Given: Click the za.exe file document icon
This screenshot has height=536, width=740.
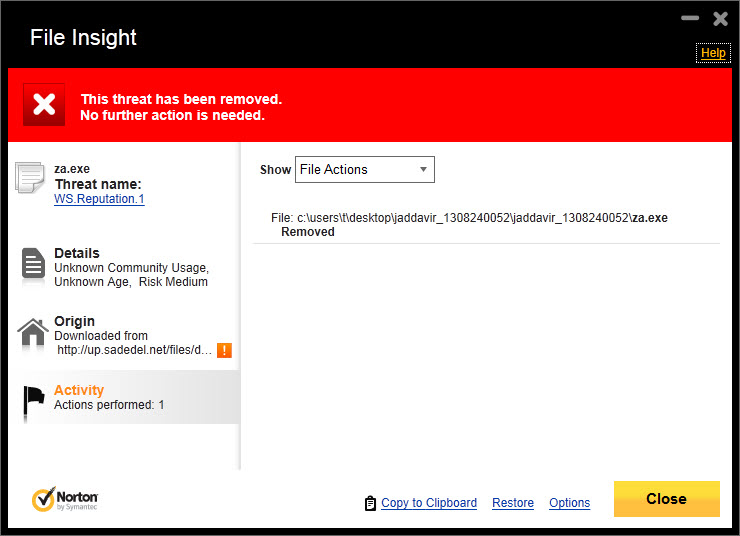Looking at the screenshot, I should pos(30,177).
